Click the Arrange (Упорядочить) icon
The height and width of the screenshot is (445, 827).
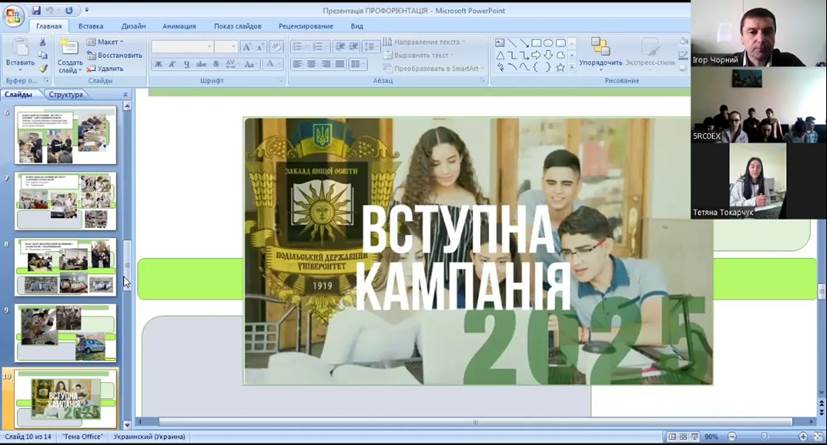click(600, 52)
